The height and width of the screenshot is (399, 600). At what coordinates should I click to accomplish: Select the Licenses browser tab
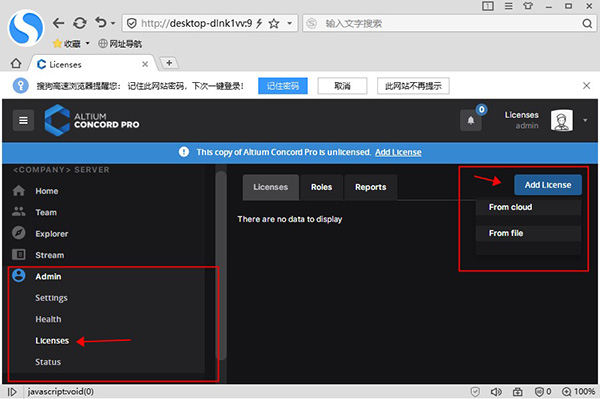tap(92, 64)
